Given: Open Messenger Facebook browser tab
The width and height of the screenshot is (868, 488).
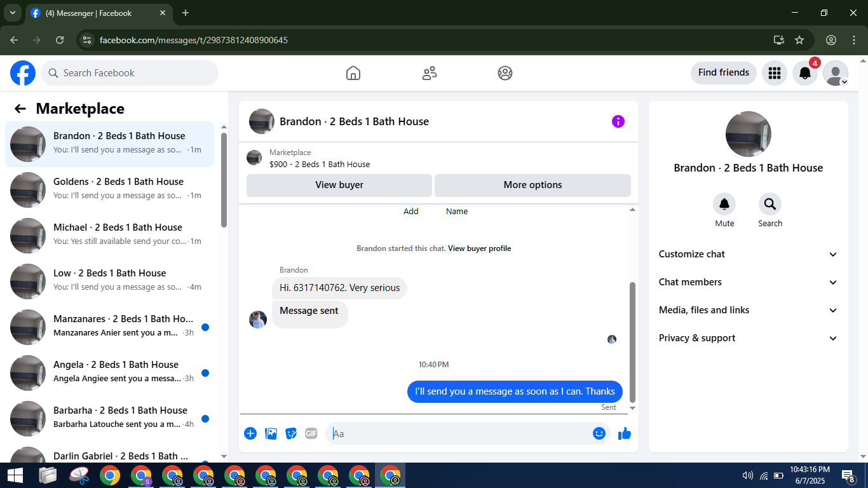Looking at the screenshot, I should pyautogui.click(x=98, y=13).
